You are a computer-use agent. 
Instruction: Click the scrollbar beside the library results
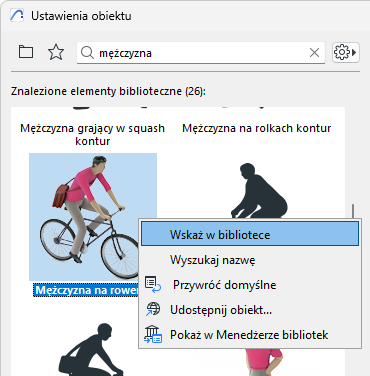[353, 212]
